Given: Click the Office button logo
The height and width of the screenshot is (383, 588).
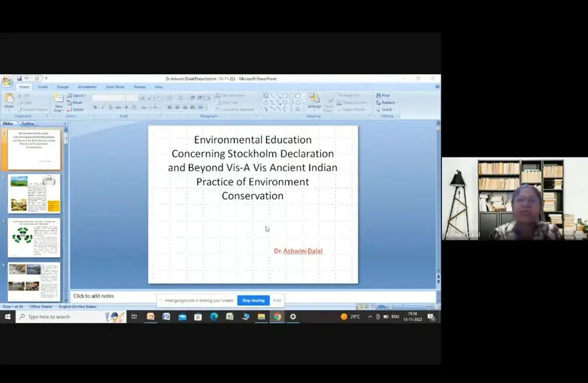Looking at the screenshot, I should point(7,81).
